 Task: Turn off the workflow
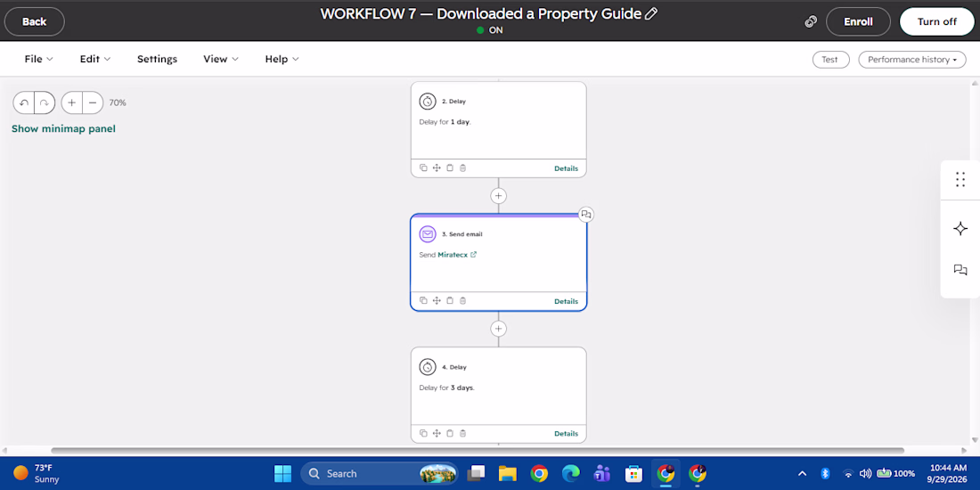pos(937,21)
